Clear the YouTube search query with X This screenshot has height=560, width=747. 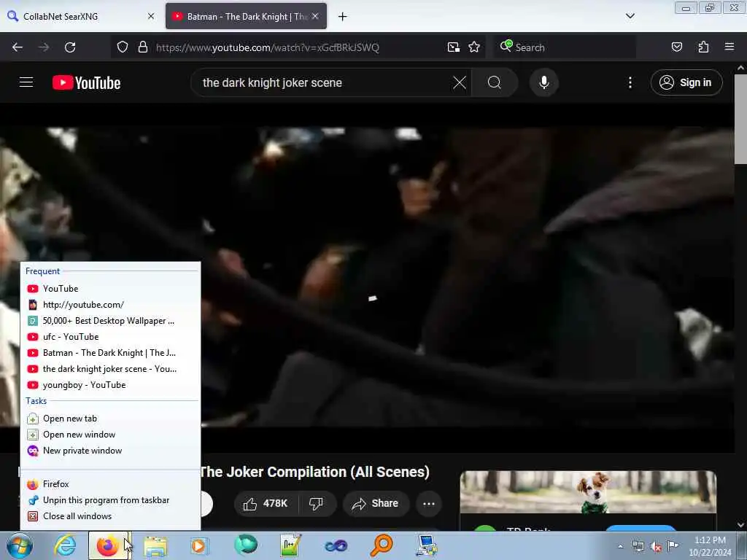[460, 82]
